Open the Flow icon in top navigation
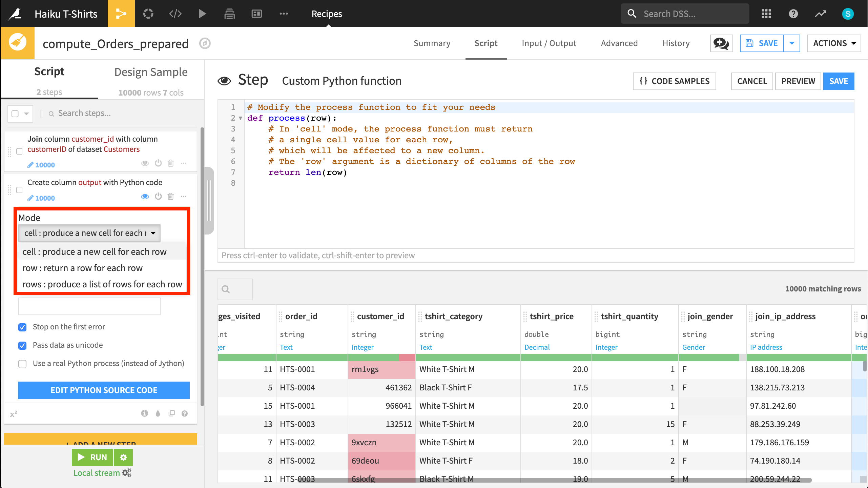Image resolution: width=868 pixels, height=488 pixels. click(121, 14)
